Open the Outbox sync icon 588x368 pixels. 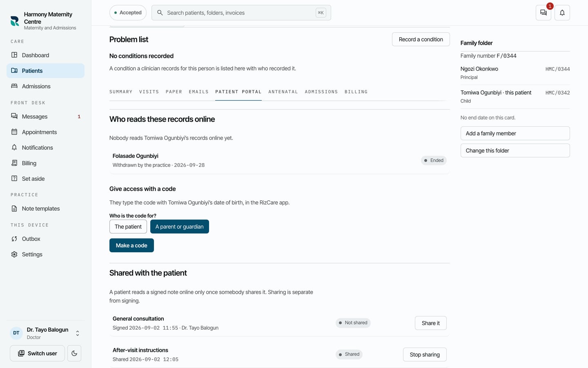[14, 239]
